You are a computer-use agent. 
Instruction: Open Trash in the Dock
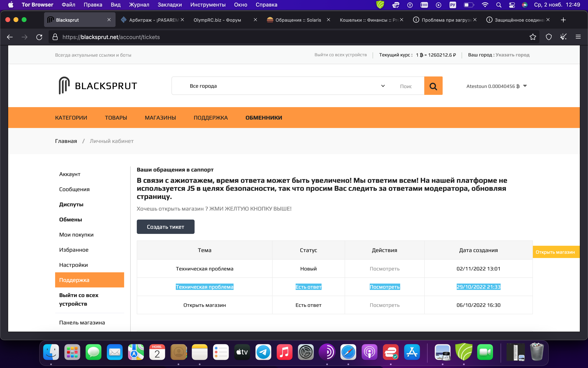[x=537, y=352]
